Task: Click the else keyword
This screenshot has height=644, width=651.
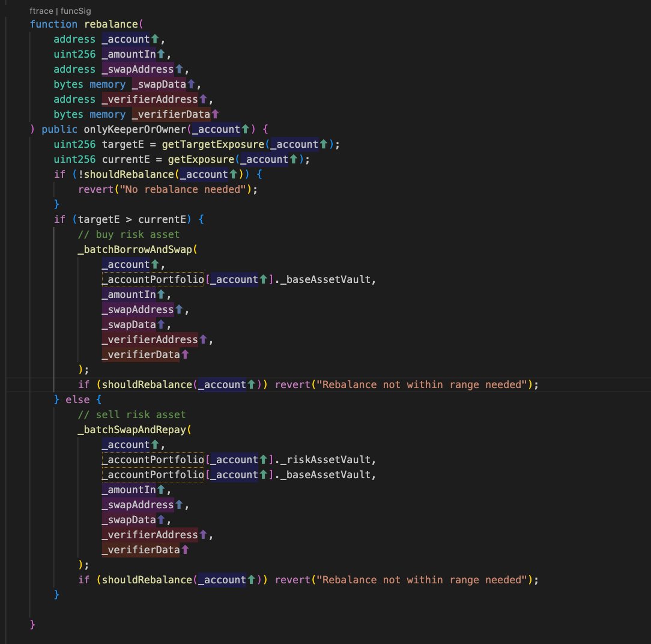Action: 77,399
